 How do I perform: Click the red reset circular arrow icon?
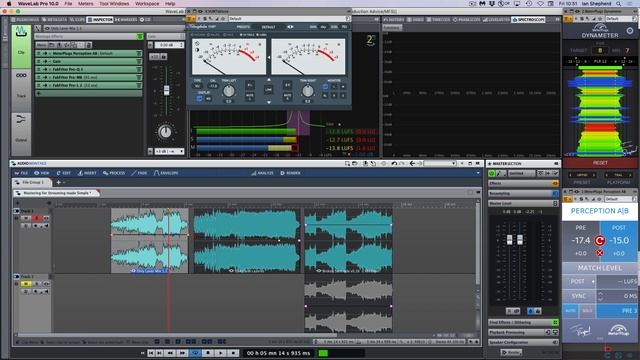pos(600,241)
